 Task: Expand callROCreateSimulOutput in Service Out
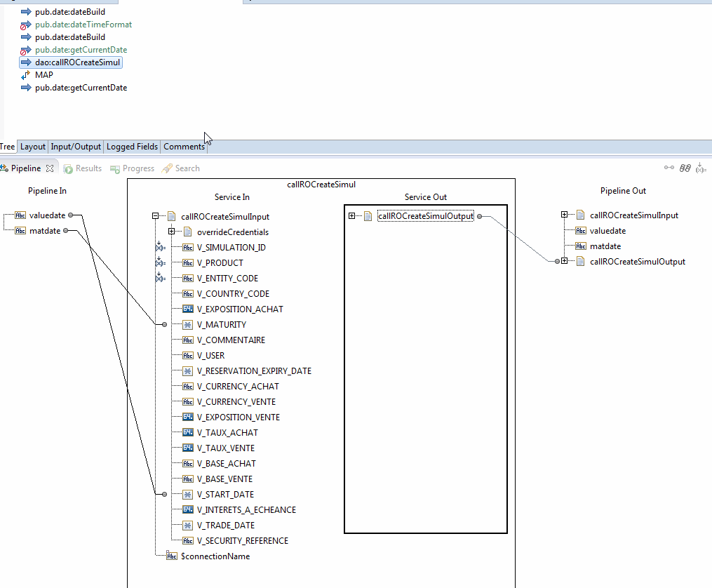(352, 216)
